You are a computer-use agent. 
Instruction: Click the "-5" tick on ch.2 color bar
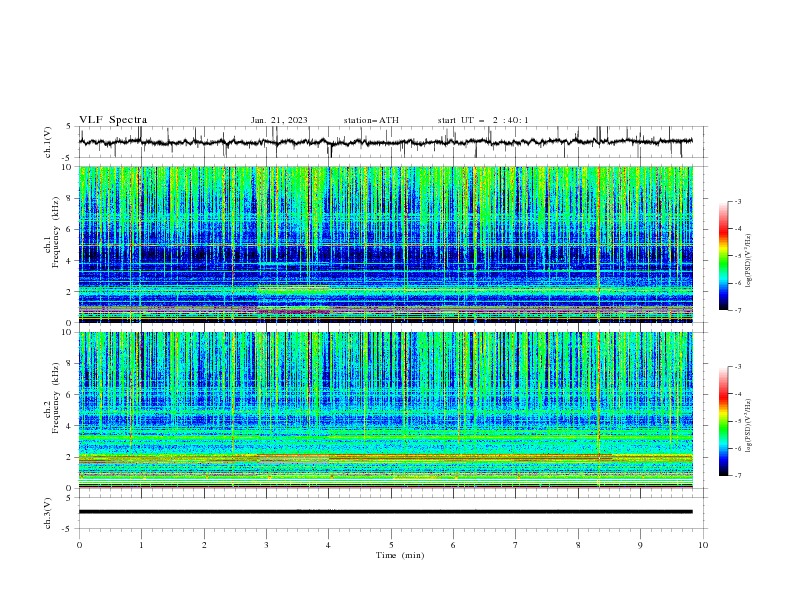[738, 421]
